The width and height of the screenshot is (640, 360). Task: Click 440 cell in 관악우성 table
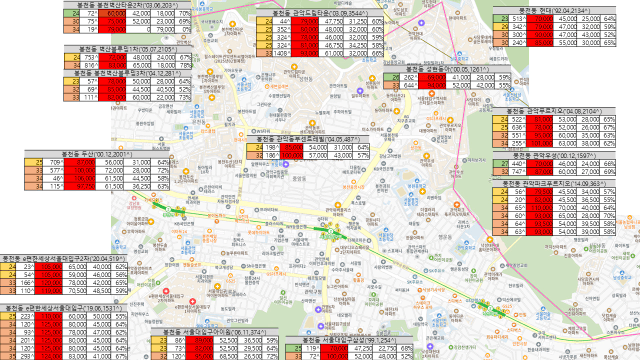pyautogui.click(x=517, y=163)
